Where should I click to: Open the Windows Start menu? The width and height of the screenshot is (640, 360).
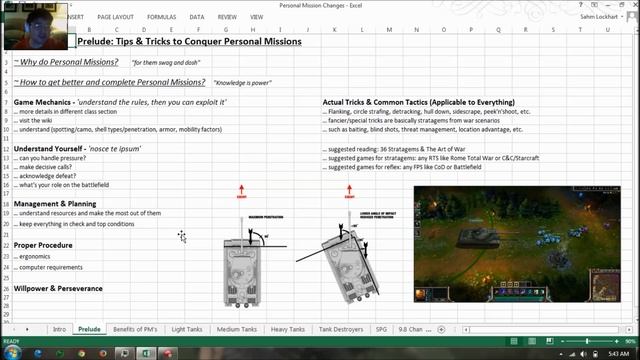12,353
